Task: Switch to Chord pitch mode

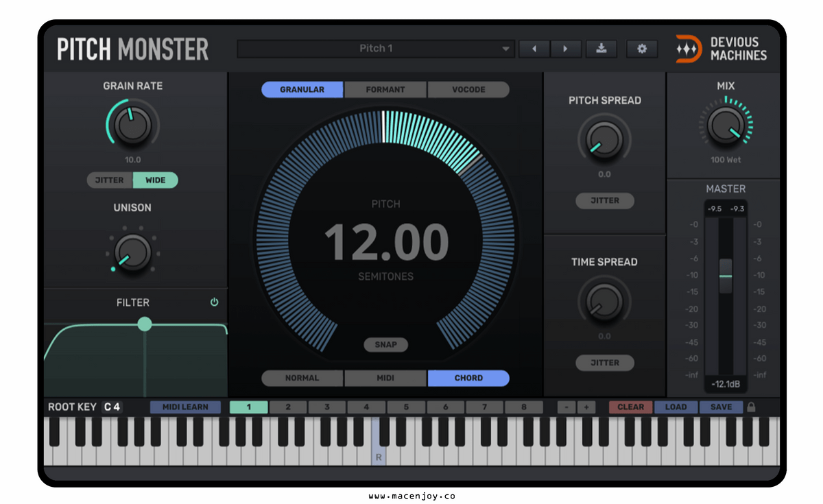Action: pos(468,378)
